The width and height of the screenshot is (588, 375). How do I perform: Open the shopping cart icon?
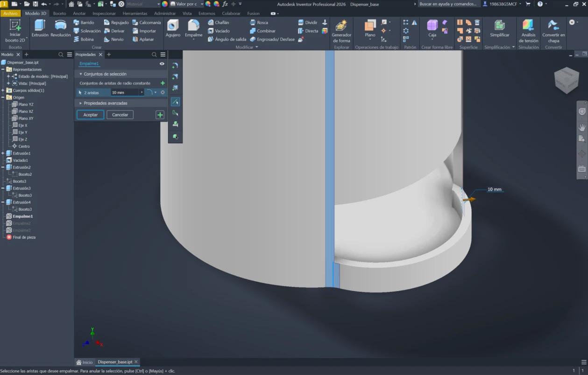528,4
